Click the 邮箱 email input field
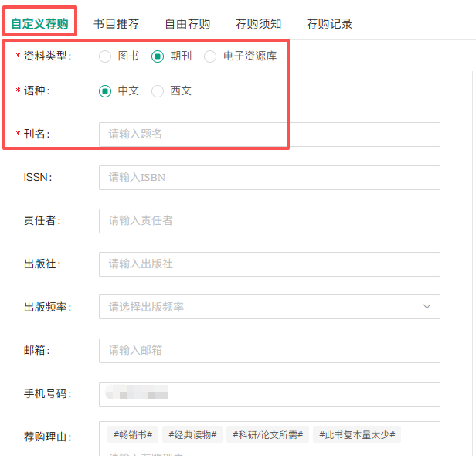The width and height of the screenshot is (476, 456). tap(269, 351)
